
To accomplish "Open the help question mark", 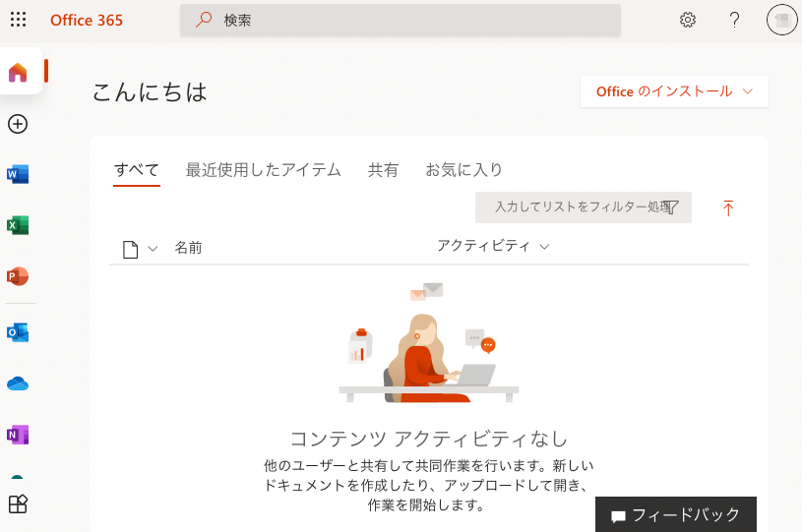I will click(x=734, y=20).
